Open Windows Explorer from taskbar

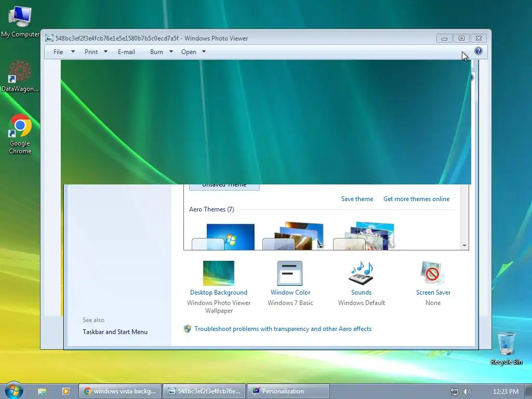(42, 391)
